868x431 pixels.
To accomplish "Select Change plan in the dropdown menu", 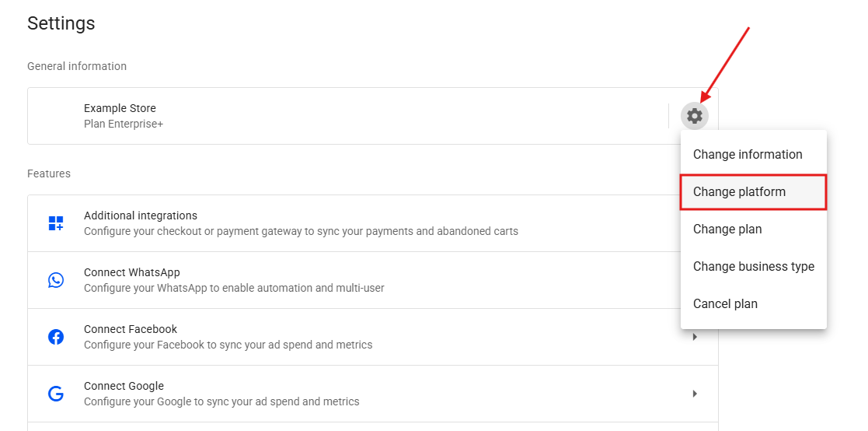I will [x=727, y=229].
